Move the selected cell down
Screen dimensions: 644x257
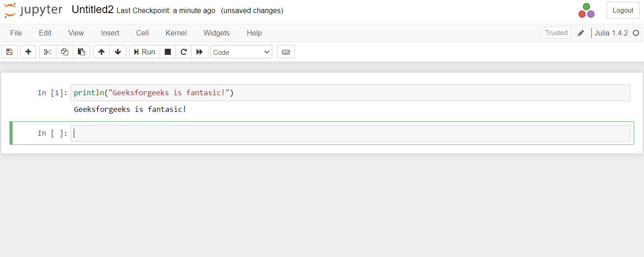point(118,52)
